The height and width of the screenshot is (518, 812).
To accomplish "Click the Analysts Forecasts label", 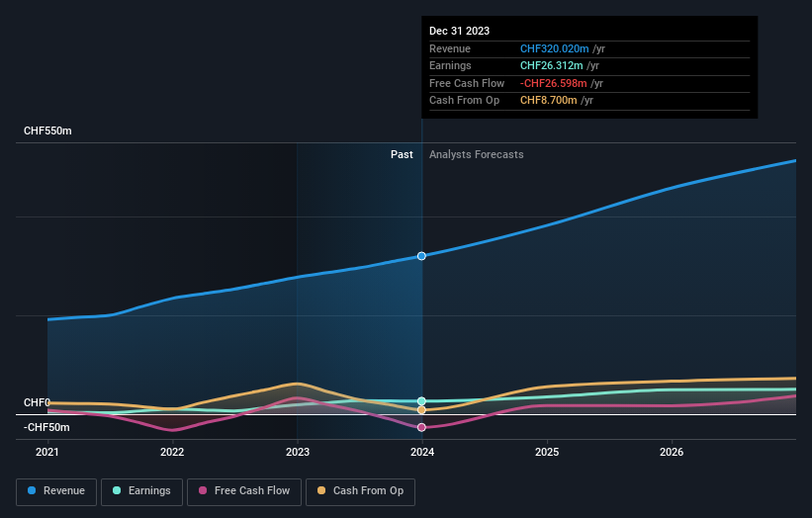I will (x=476, y=155).
